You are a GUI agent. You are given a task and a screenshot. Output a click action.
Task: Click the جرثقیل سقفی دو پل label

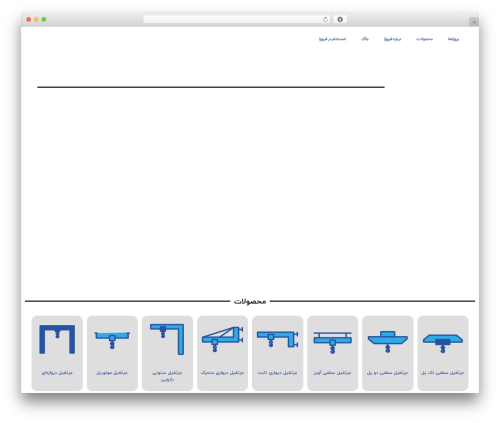coord(388,373)
